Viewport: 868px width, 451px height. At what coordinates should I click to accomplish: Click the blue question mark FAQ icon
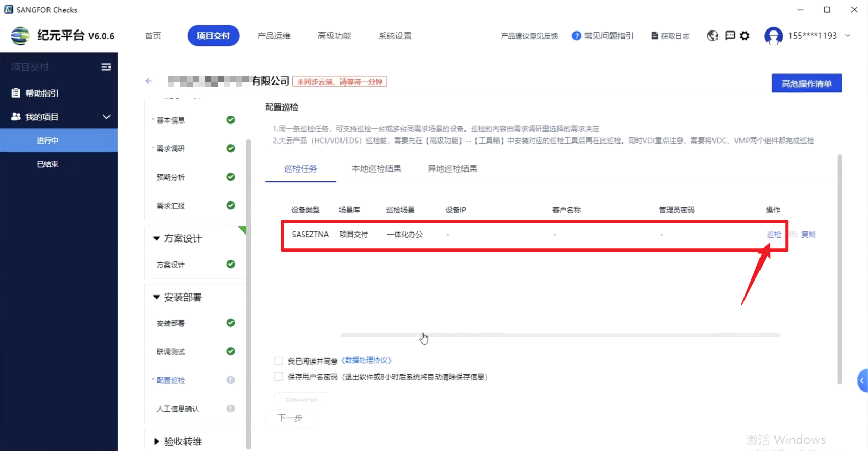pos(576,36)
